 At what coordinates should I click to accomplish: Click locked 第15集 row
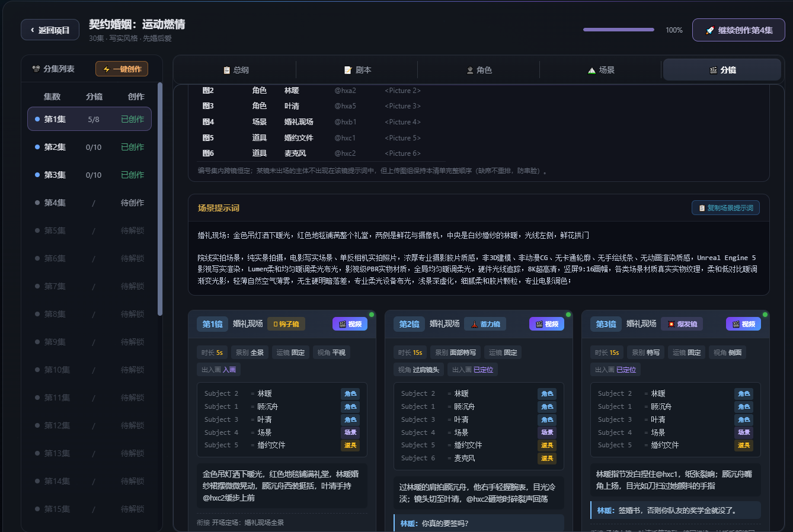pos(89,509)
